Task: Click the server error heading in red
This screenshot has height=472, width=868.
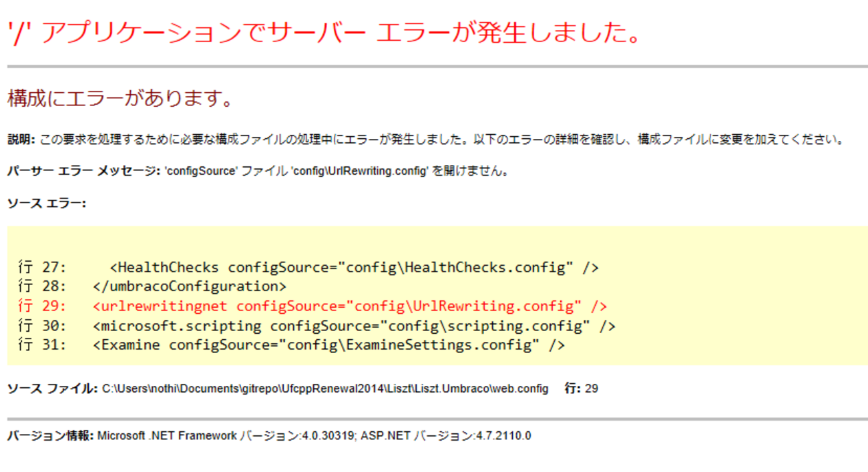Action: click(324, 32)
